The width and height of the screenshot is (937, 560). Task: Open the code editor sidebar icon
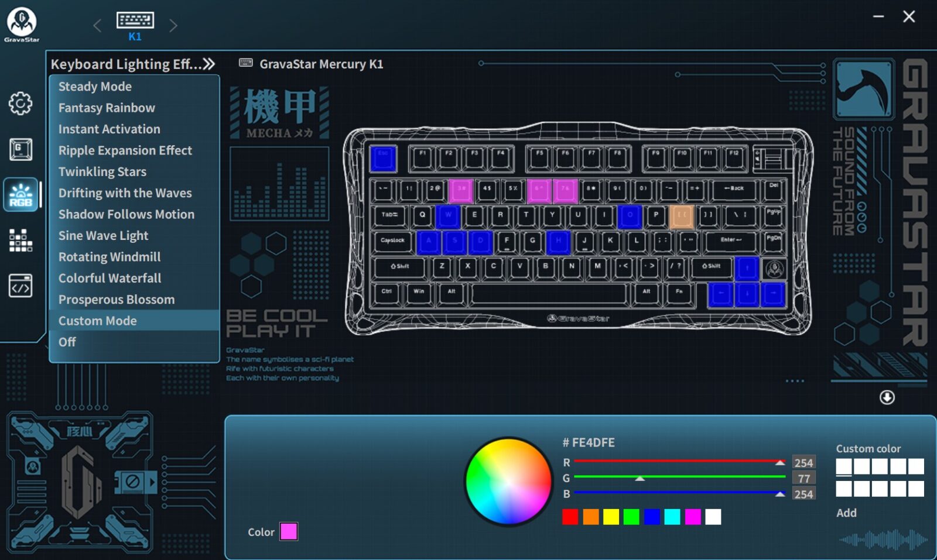pyautogui.click(x=20, y=286)
